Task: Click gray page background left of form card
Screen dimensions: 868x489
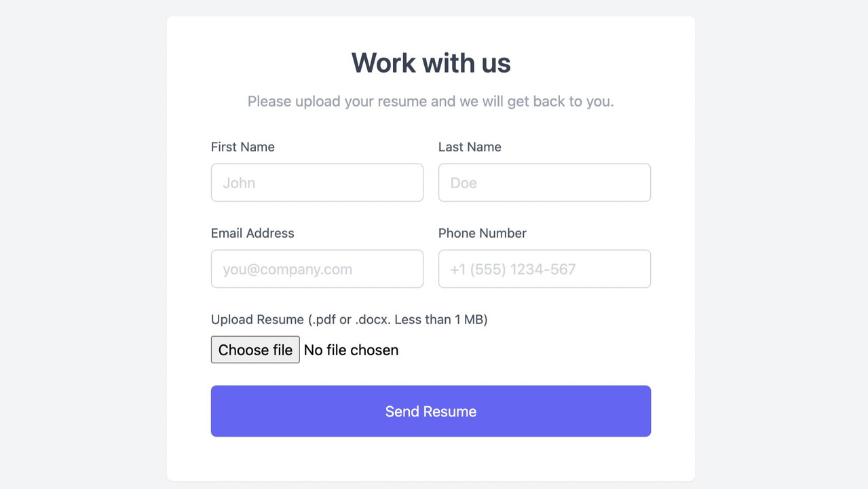Action: click(x=81, y=244)
